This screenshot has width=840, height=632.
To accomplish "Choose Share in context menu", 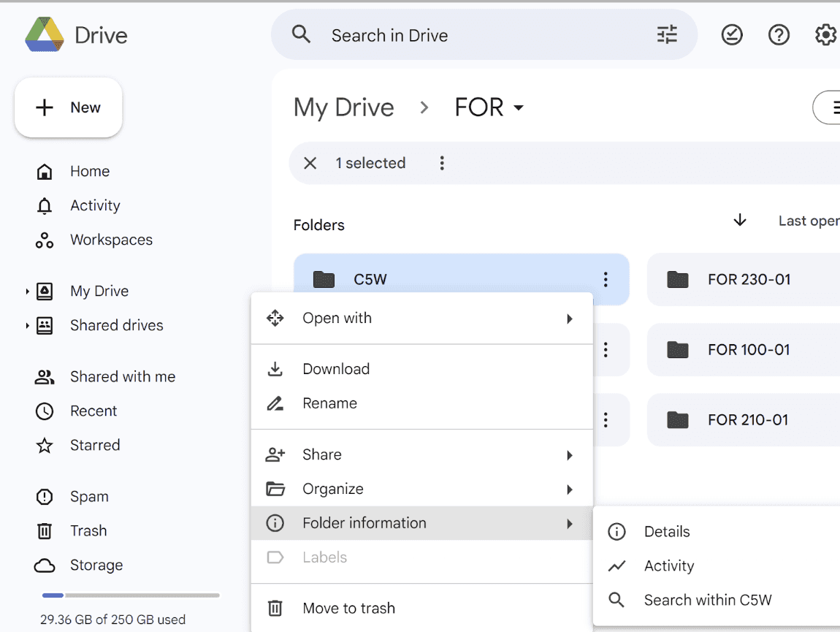I will pyautogui.click(x=422, y=454).
